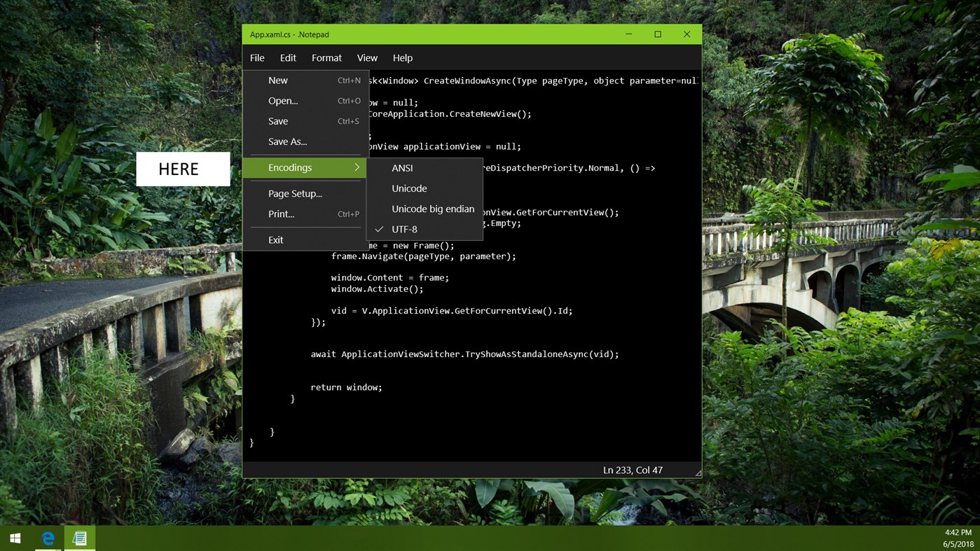Screen dimensions: 980x551
Task: Click the Notepad icon in the title bar
Action: pyautogui.click(x=250, y=34)
